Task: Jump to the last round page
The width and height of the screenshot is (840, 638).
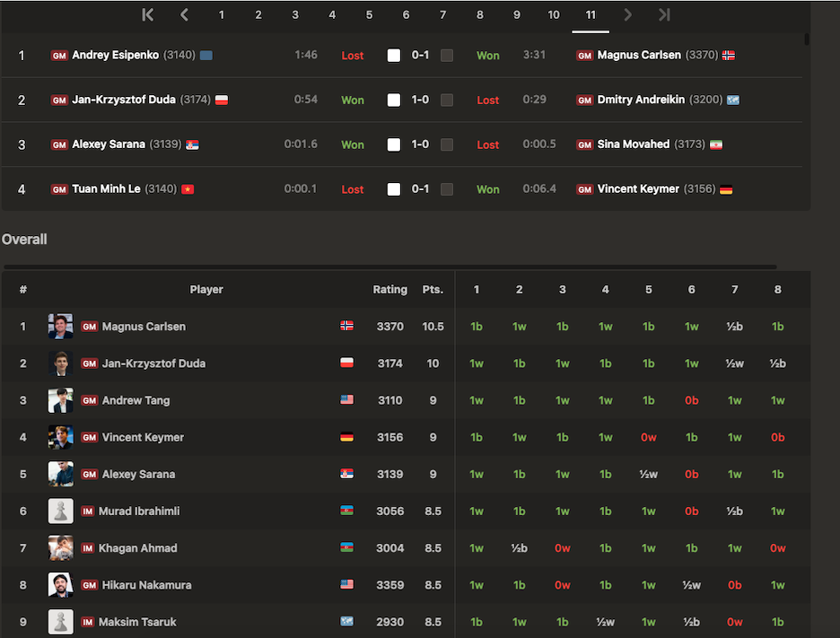Action: point(664,14)
